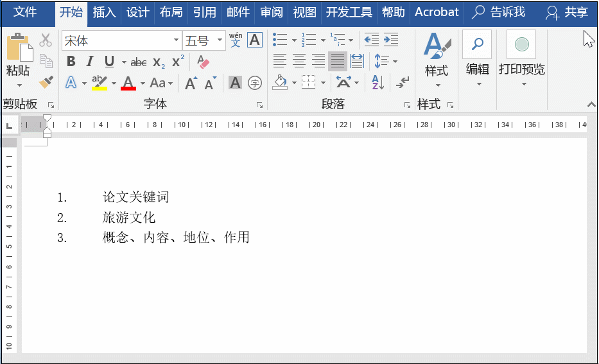Apply red font color
The height and width of the screenshot is (364, 599).
(128, 83)
